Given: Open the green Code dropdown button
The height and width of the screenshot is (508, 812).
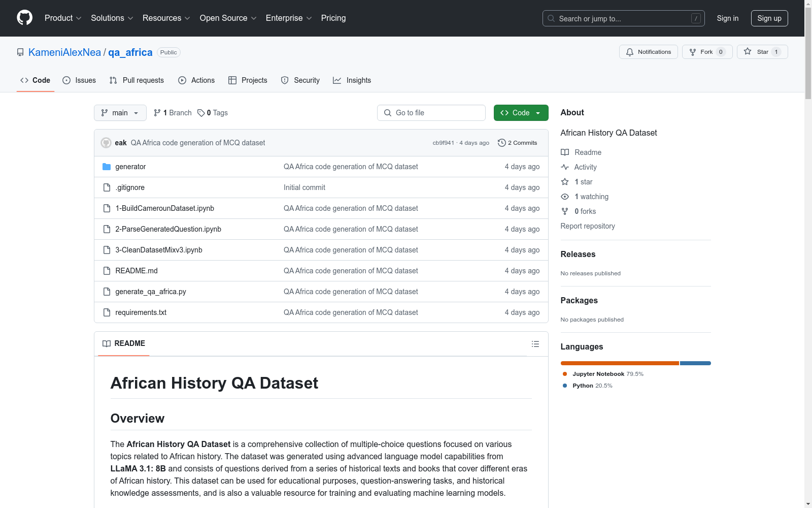Looking at the screenshot, I should tap(521, 113).
